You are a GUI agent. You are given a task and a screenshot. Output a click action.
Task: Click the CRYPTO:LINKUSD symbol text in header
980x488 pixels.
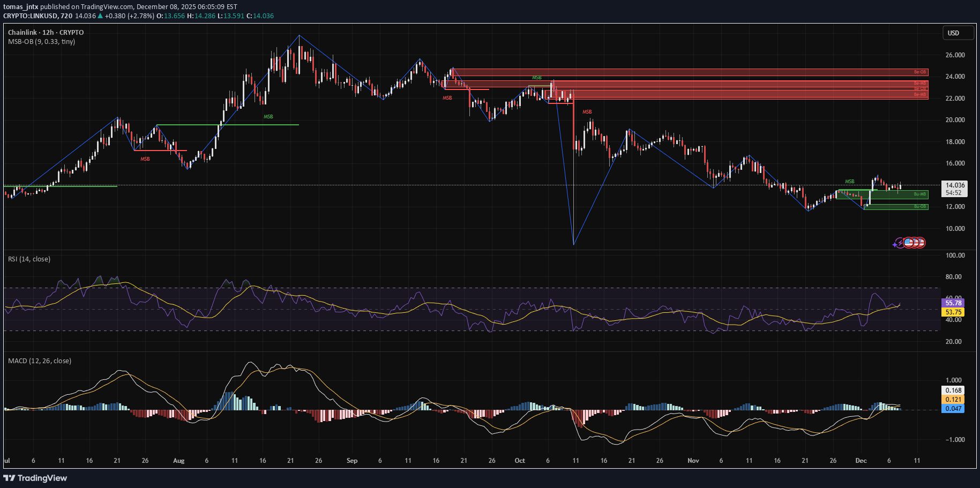(x=30, y=16)
